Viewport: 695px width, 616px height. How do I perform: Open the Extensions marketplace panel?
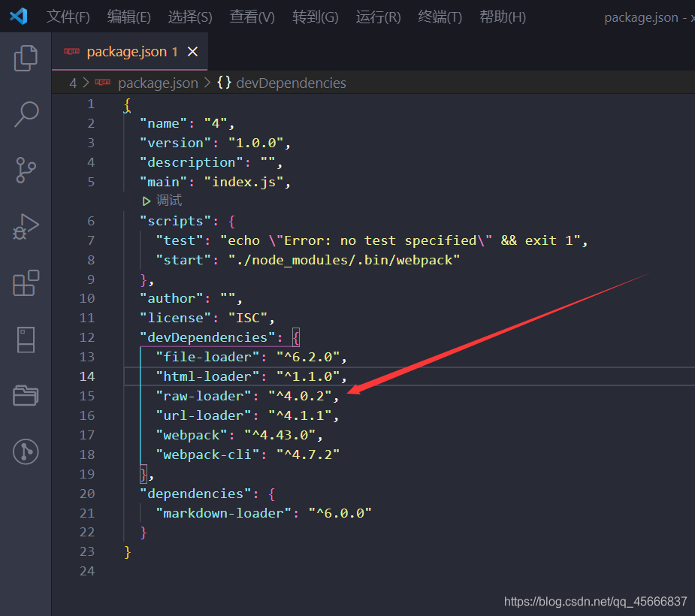click(x=26, y=283)
